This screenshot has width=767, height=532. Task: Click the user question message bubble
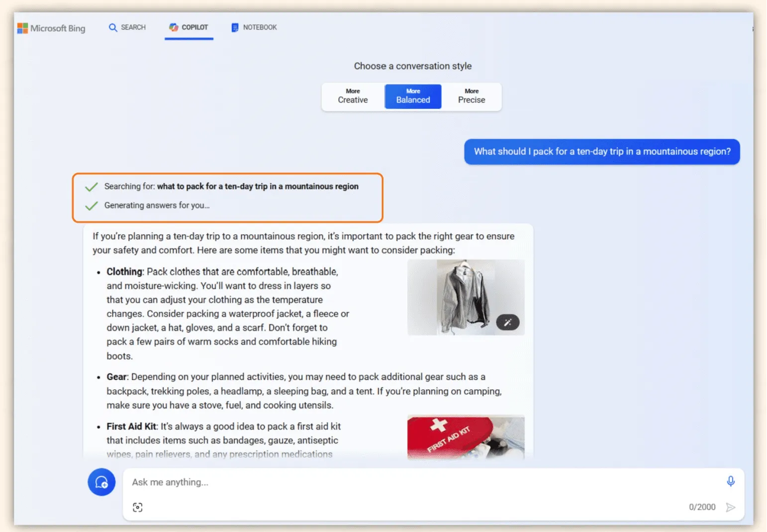601,152
